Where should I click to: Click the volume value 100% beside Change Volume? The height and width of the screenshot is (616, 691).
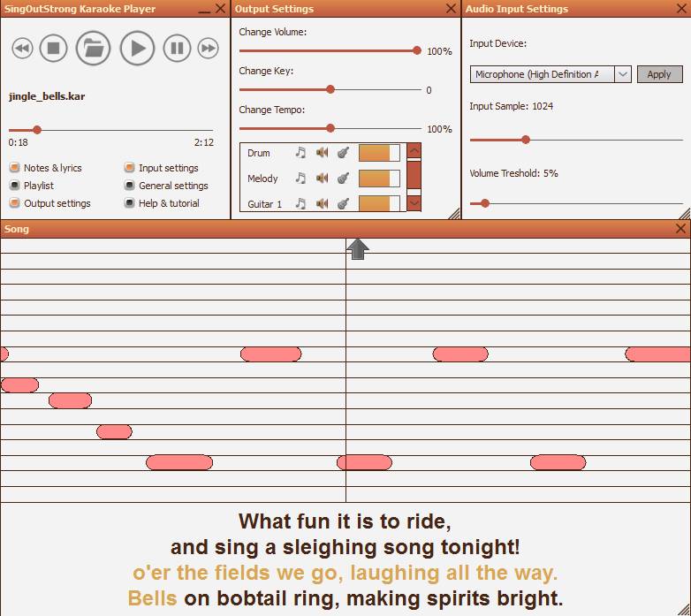click(439, 51)
